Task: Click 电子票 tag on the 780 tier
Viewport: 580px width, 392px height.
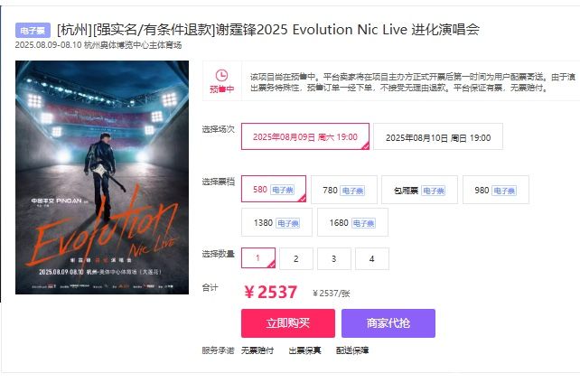Action: (352, 191)
